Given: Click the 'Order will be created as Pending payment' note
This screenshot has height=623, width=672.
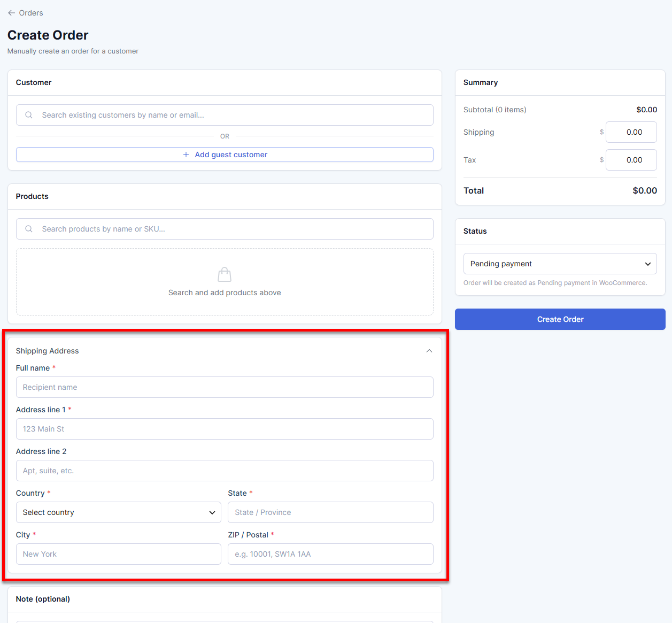Looking at the screenshot, I should (x=555, y=283).
